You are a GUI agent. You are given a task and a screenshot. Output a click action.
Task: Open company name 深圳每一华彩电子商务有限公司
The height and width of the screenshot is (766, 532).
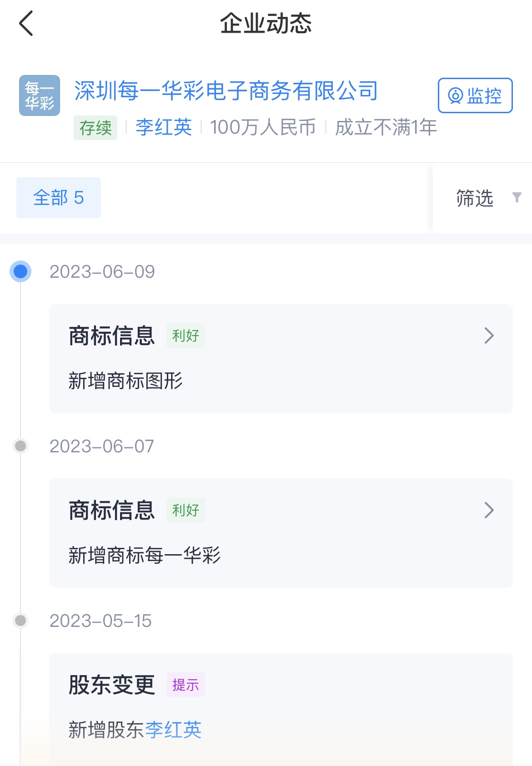click(x=226, y=91)
